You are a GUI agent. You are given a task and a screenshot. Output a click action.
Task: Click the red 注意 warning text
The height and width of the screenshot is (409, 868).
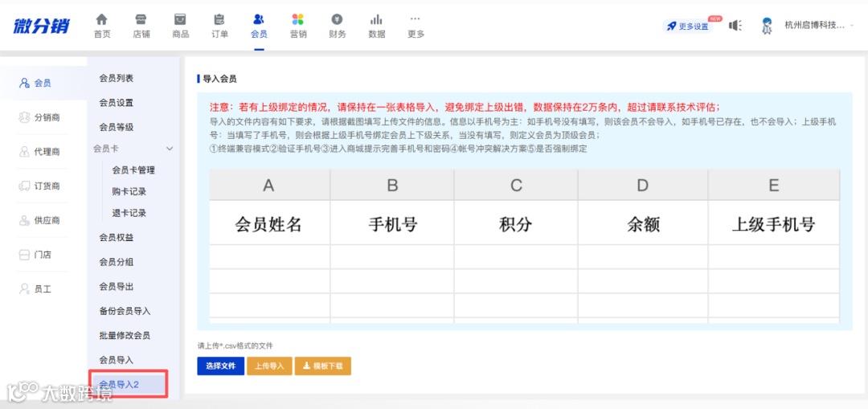pos(464,108)
